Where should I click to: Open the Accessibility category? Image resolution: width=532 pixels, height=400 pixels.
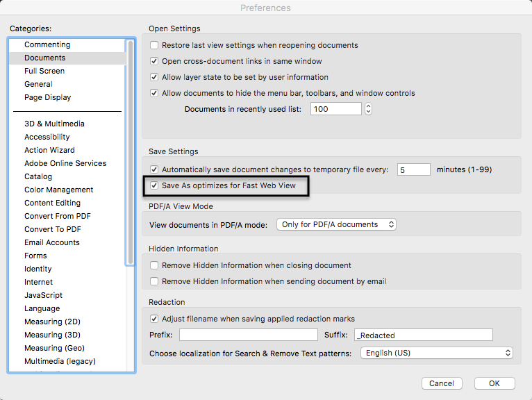coord(47,137)
